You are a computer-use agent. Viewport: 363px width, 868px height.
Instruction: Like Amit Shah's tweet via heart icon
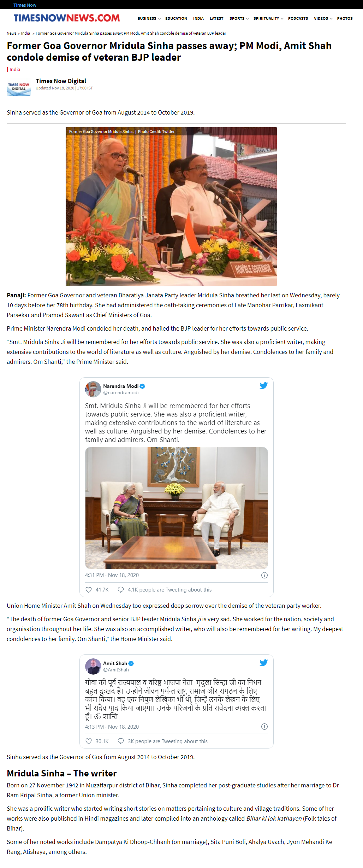[x=89, y=741]
